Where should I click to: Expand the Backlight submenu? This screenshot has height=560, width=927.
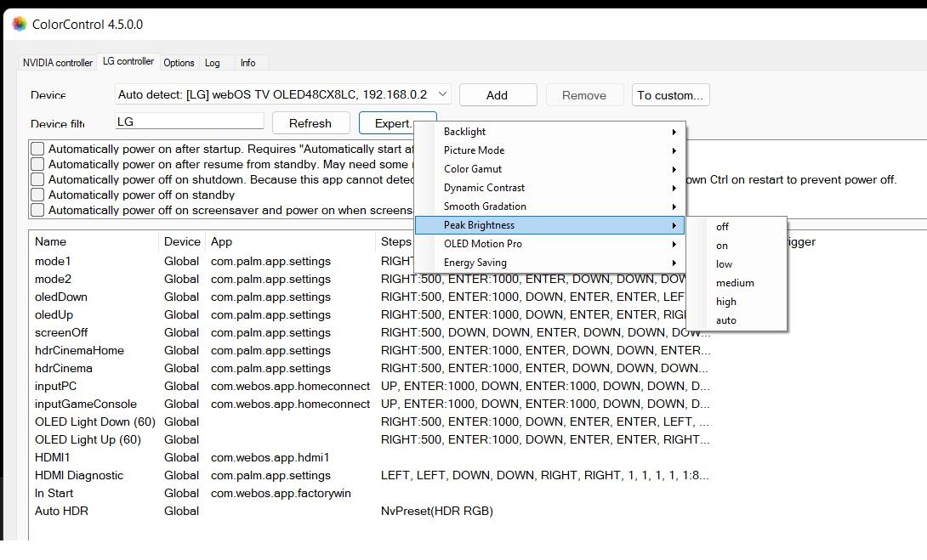(x=549, y=132)
